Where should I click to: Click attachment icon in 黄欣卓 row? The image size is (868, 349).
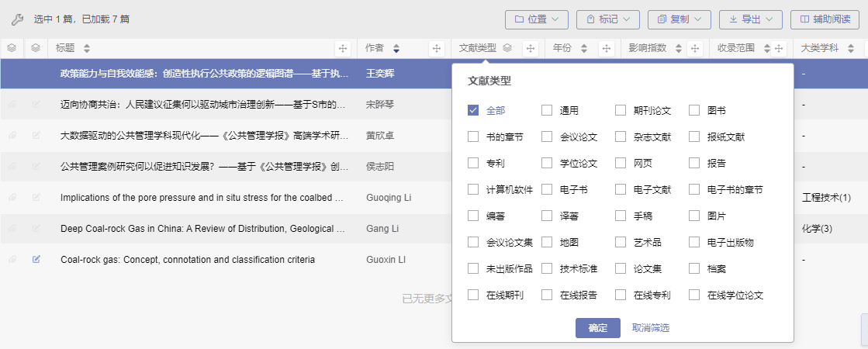pyautogui.click(x=12, y=135)
